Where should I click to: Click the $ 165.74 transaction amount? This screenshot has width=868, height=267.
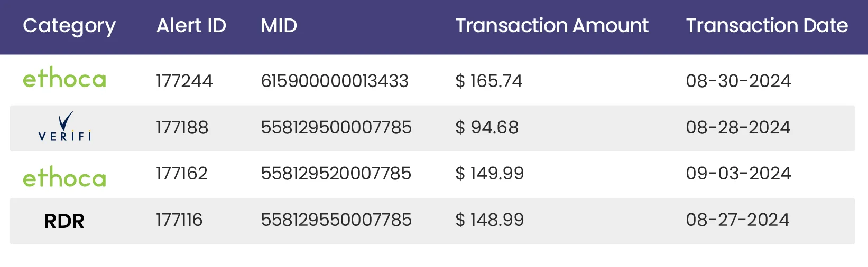[x=489, y=81]
